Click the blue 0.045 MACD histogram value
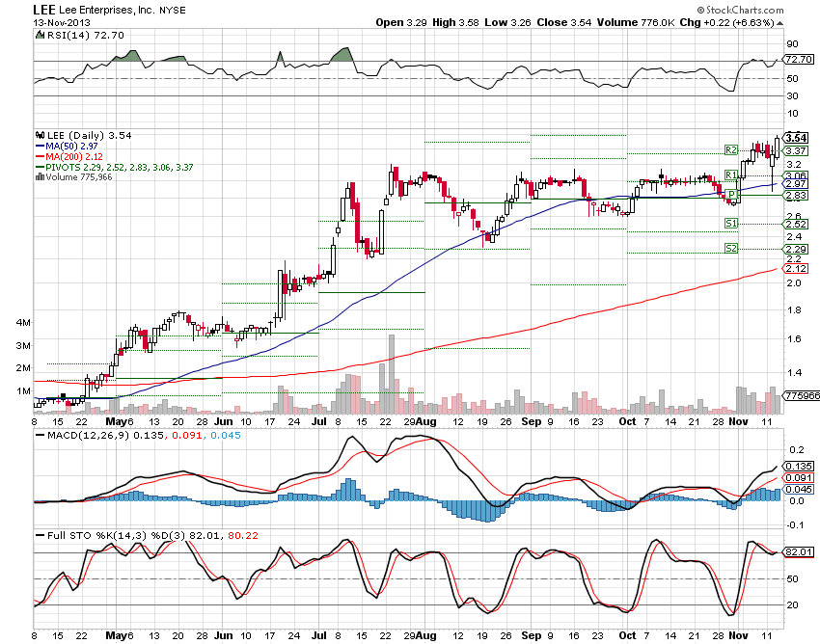 point(226,436)
